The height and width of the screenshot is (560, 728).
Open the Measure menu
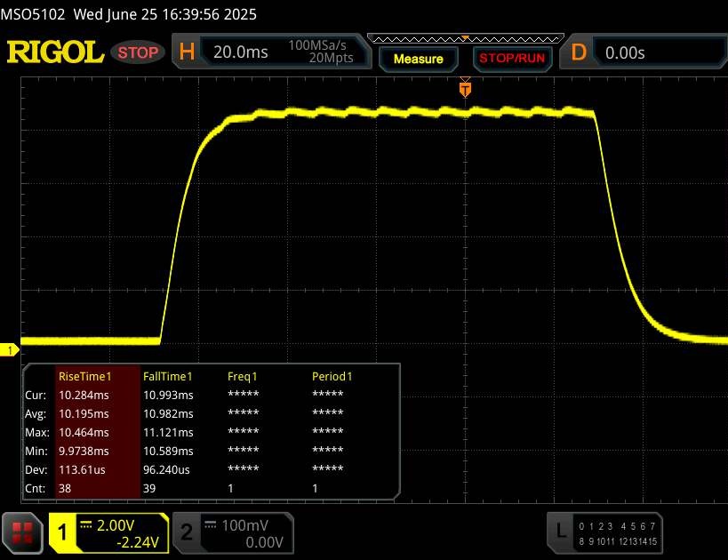click(419, 59)
